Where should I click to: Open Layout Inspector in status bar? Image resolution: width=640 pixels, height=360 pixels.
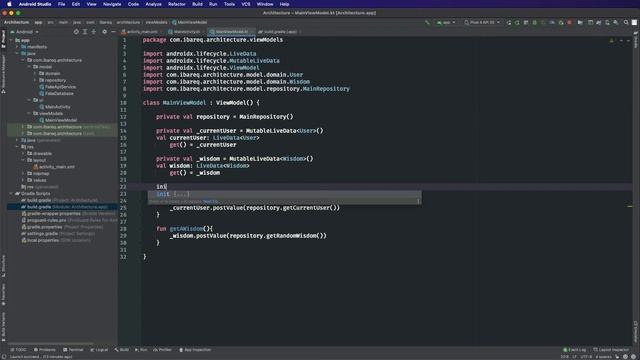pyautogui.click(x=611, y=350)
